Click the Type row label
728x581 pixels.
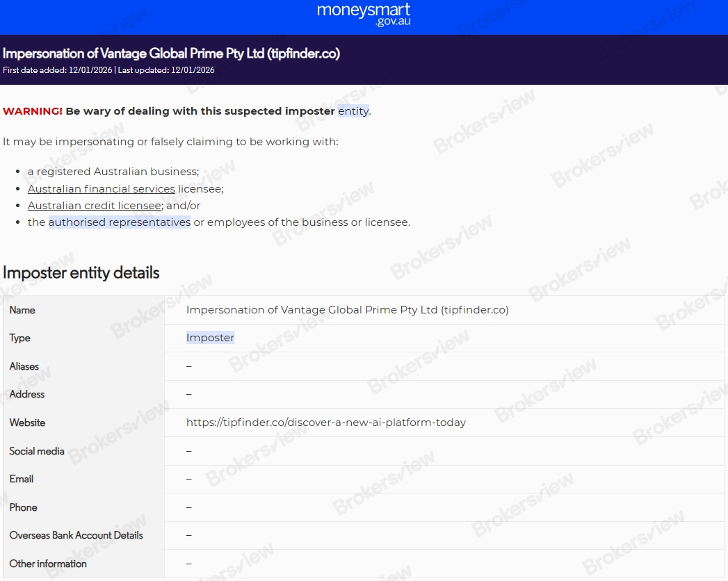[20, 338]
